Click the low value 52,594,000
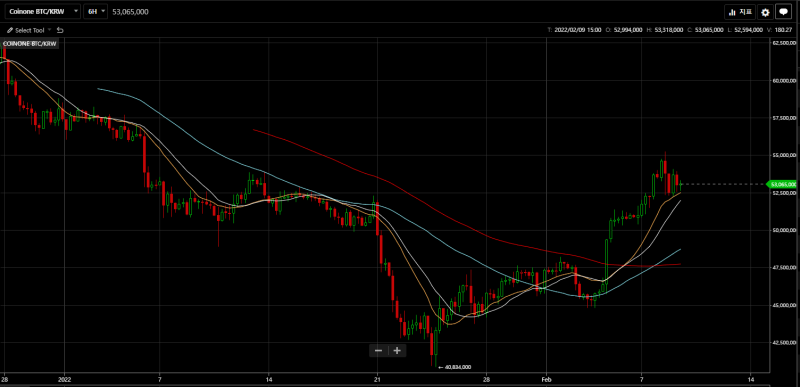The width and height of the screenshot is (800, 387). [x=748, y=30]
